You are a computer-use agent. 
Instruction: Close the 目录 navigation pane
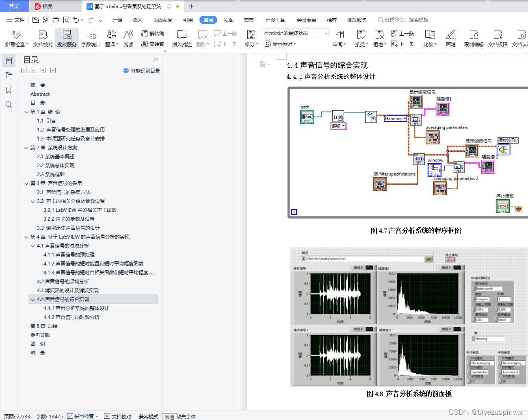[x=156, y=59]
